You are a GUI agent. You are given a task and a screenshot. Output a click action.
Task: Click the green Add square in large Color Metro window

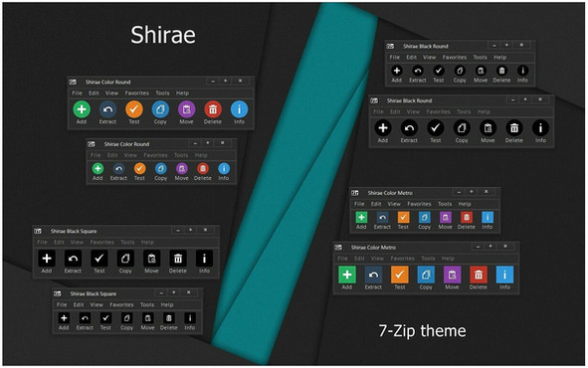click(x=347, y=275)
